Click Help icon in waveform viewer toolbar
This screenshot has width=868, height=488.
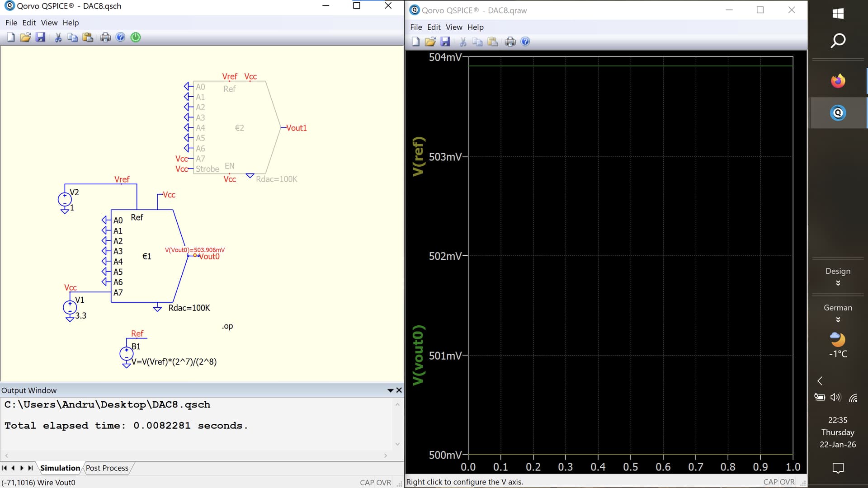click(525, 42)
